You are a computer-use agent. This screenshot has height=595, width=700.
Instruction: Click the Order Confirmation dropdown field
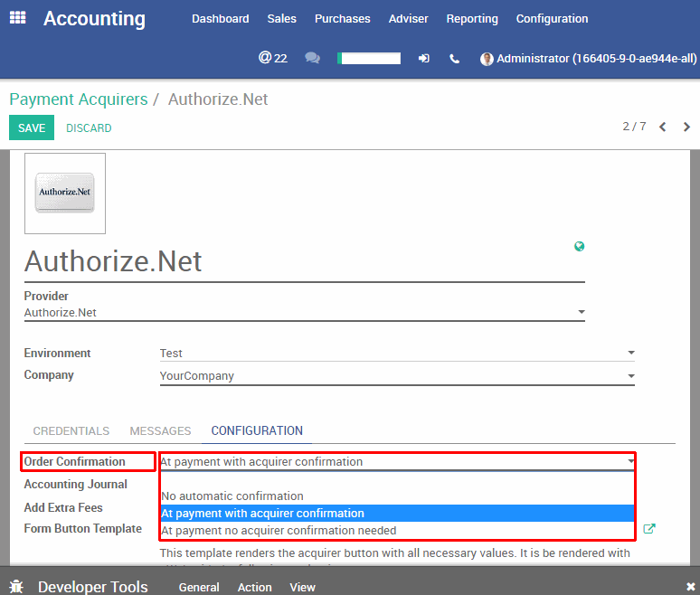pyautogui.click(x=397, y=461)
